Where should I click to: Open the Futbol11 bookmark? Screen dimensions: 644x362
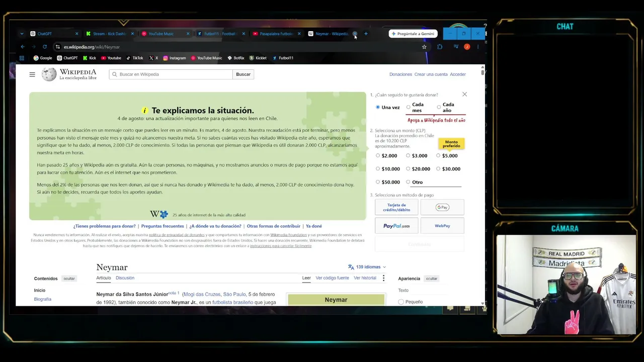(x=283, y=58)
